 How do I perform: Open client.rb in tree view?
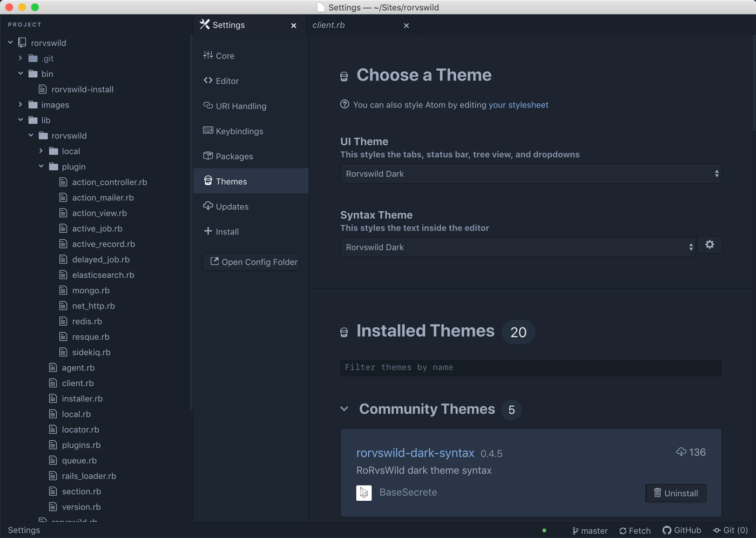pyautogui.click(x=78, y=383)
